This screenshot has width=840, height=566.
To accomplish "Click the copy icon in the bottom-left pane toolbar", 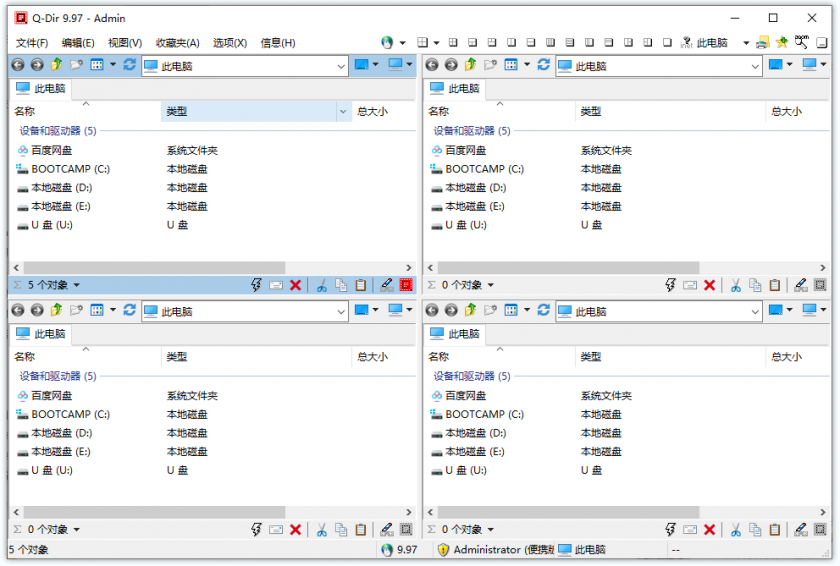I will (341, 530).
